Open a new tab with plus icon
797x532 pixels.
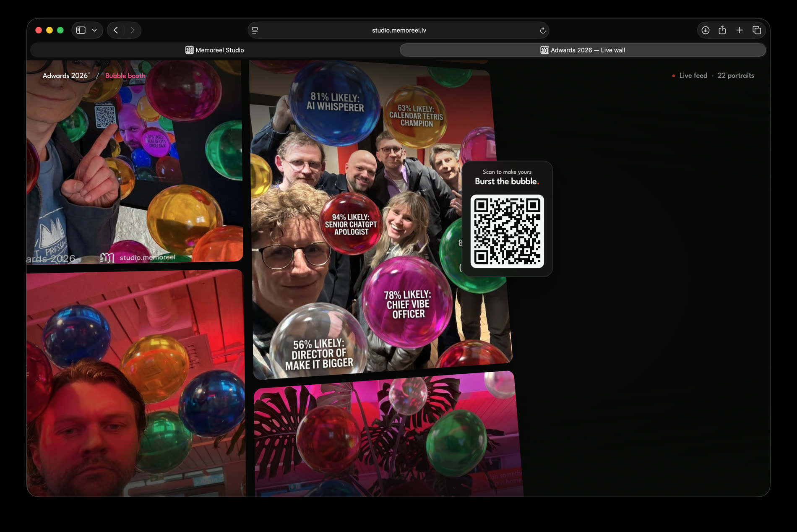(x=740, y=30)
